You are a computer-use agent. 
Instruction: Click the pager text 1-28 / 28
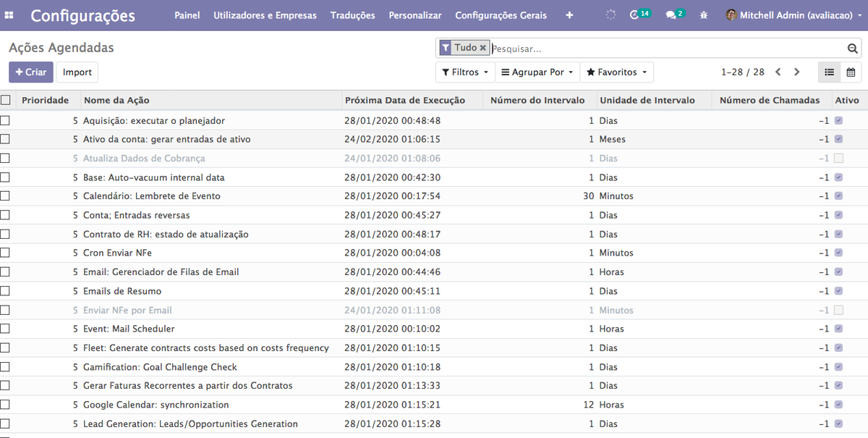click(743, 72)
